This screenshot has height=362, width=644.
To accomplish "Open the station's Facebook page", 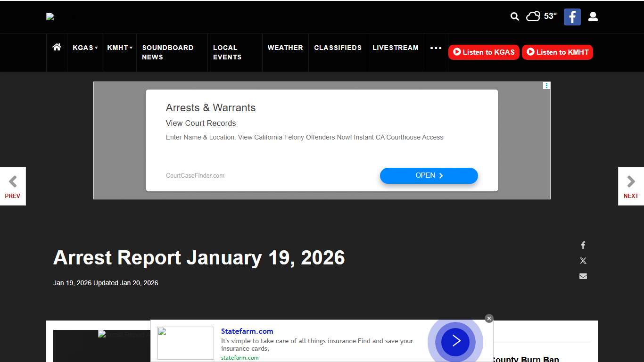I will pyautogui.click(x=572, y=16).
